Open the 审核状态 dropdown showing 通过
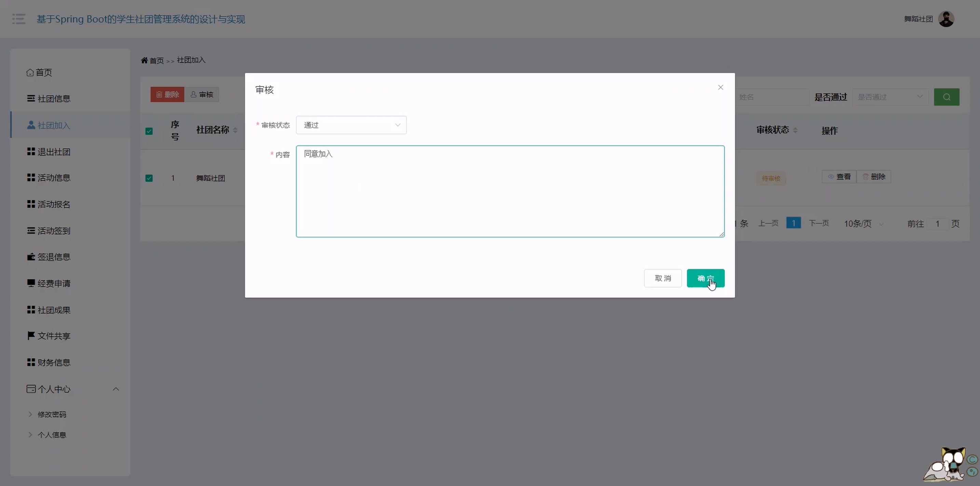 [x=351, y=125]
